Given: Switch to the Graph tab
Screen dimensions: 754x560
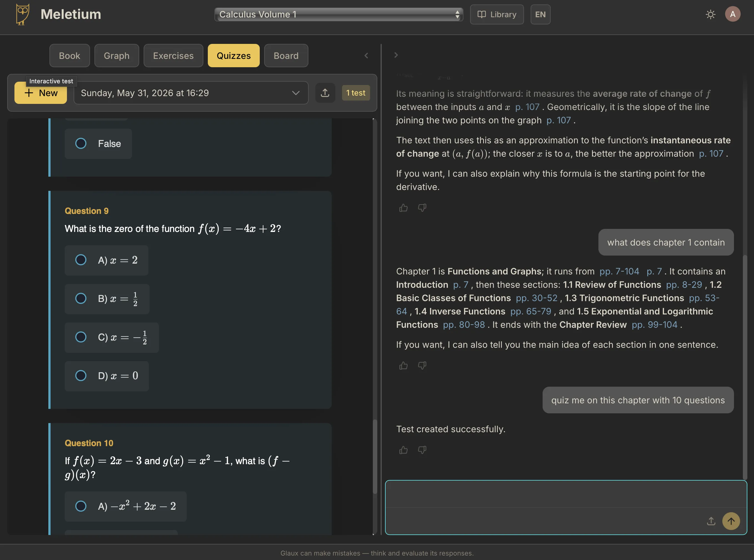Looking at the screenshot, I should pyautogui.click(x=117, y=56).
